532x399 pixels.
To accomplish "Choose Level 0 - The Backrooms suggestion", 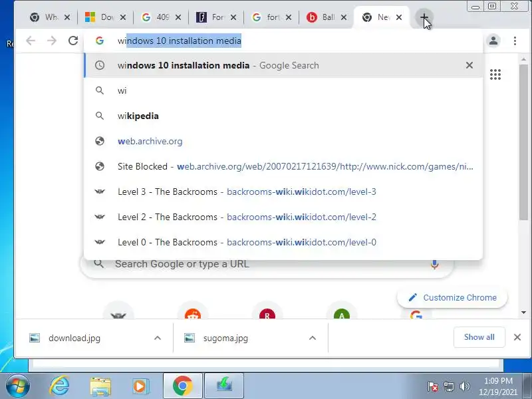I will (283, 242).
